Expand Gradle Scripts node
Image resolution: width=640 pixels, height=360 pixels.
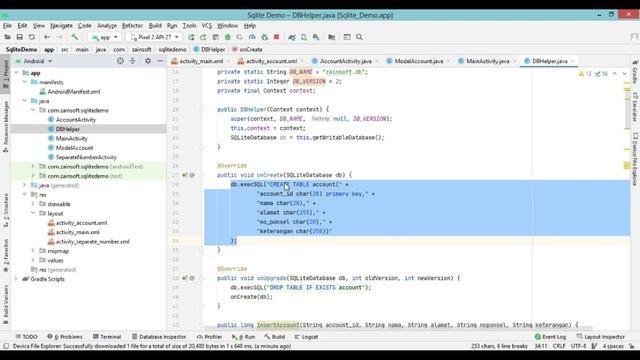point(16,279)
